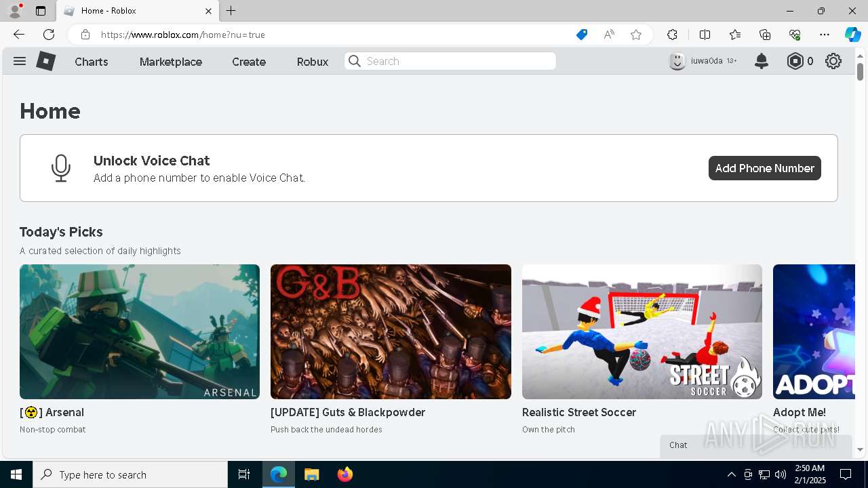
Task: View site information lock icon
Action: click(85, 35)
